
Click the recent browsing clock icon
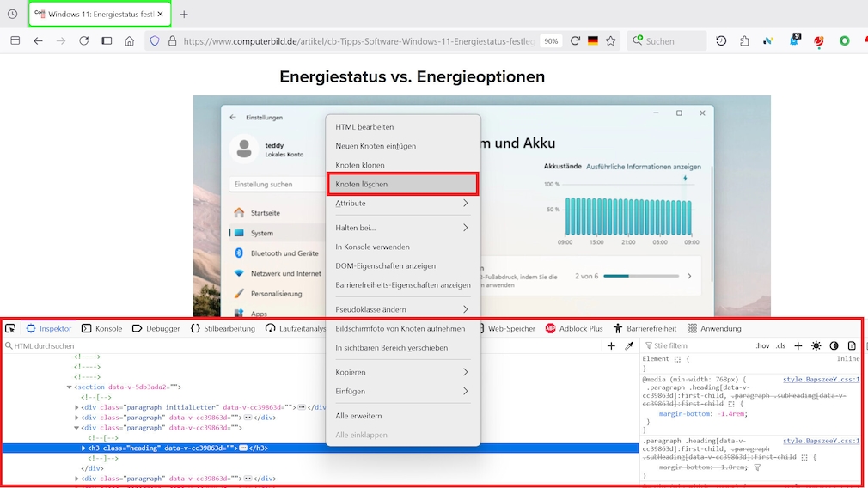[x=12, y=14]
